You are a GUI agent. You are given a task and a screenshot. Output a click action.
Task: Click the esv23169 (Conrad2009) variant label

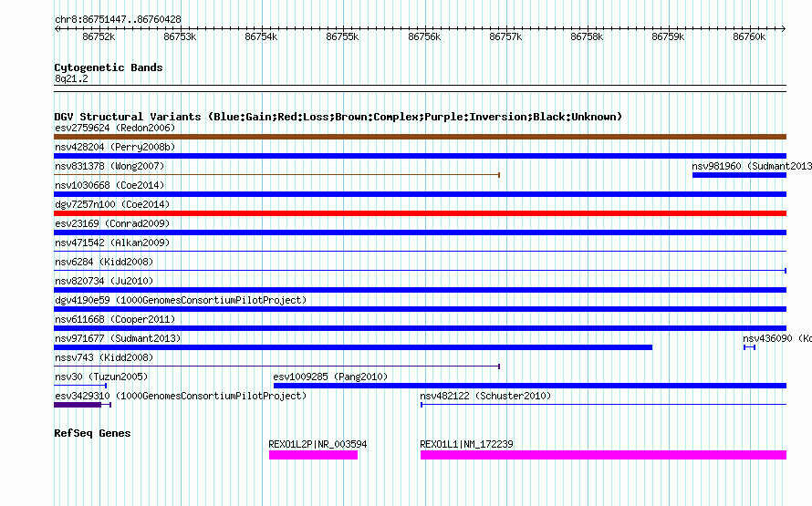112,223
